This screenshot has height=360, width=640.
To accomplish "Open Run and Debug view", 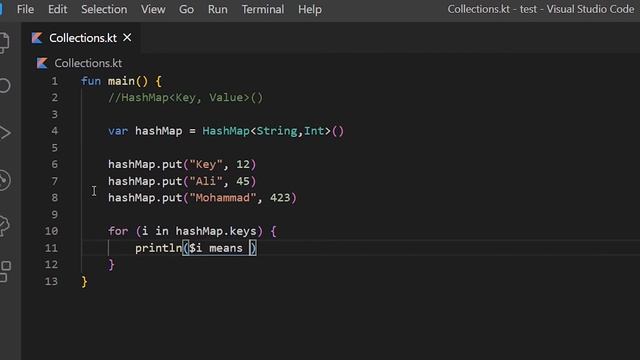I will 5,133.
